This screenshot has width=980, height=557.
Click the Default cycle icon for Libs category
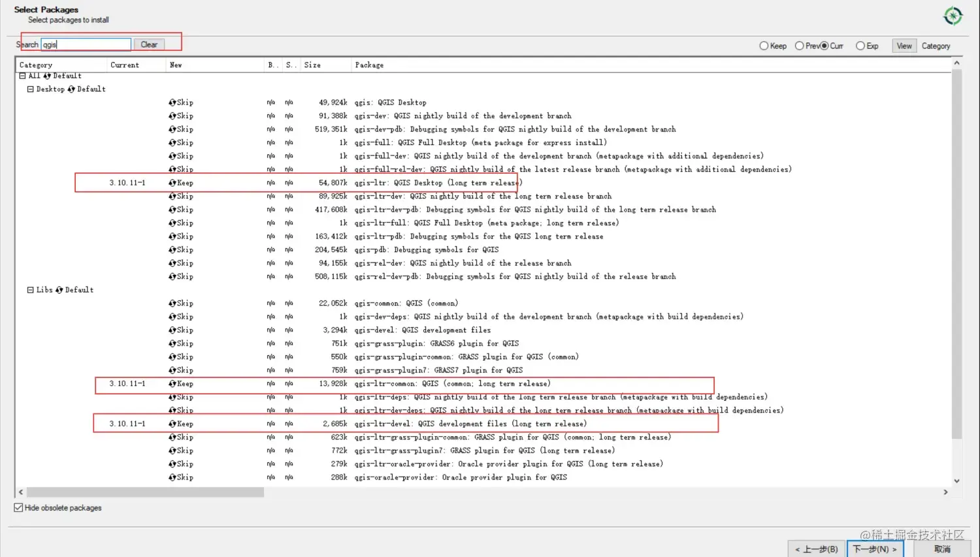[x=59, y=290]
